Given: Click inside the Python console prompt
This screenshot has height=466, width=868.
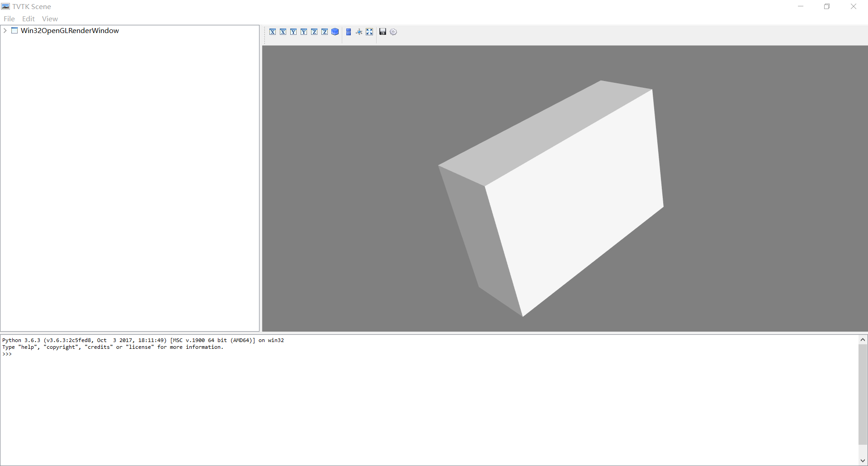Looking at the screenshot, I should tap(181, 354).
